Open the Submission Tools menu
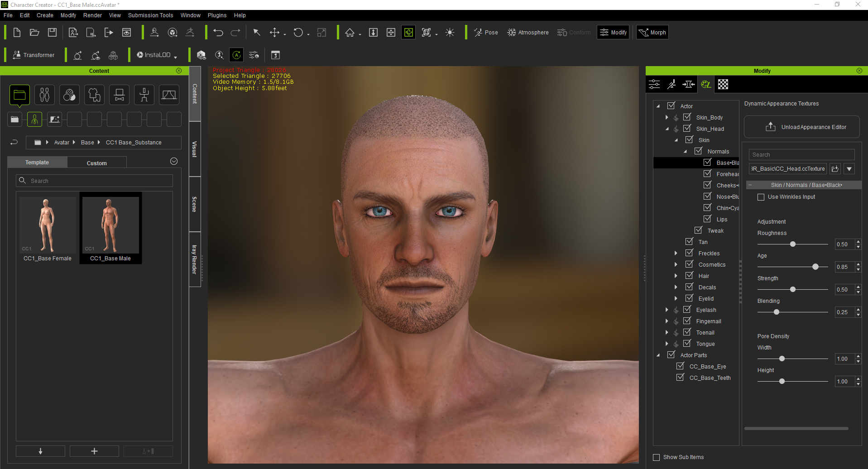The width and height of the screenshot is (868, 469). [x=150, y=15]
